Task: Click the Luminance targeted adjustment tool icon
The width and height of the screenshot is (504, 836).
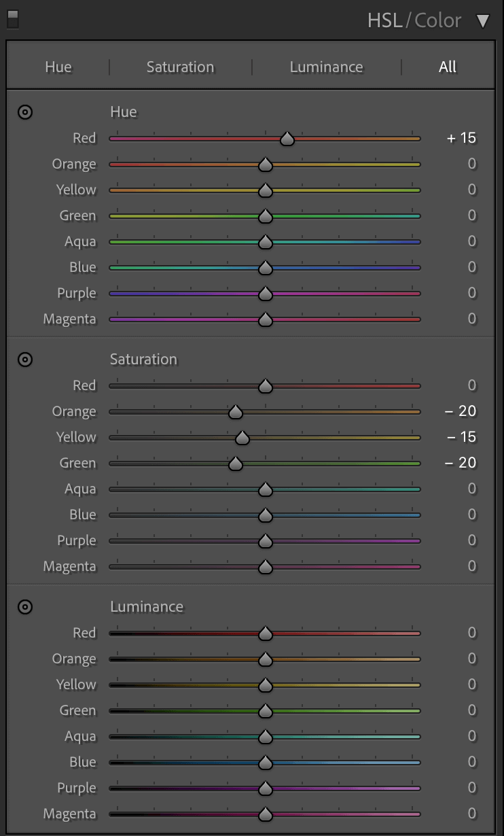Action: tap(25, 607)
